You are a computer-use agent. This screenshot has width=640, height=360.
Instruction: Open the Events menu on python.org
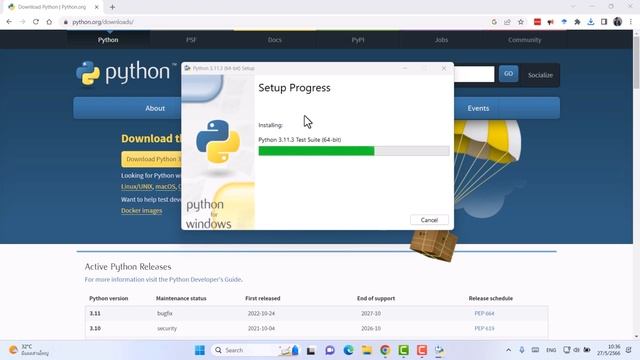pos(478,108)
